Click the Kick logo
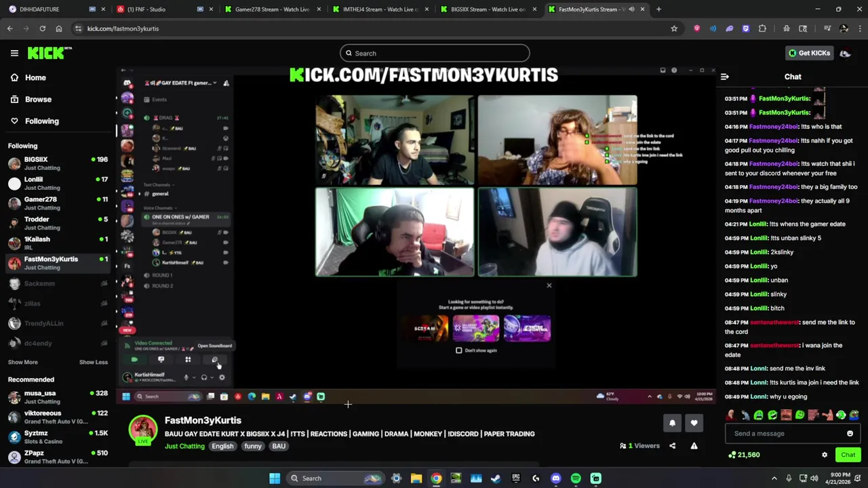 coord(50,53)
